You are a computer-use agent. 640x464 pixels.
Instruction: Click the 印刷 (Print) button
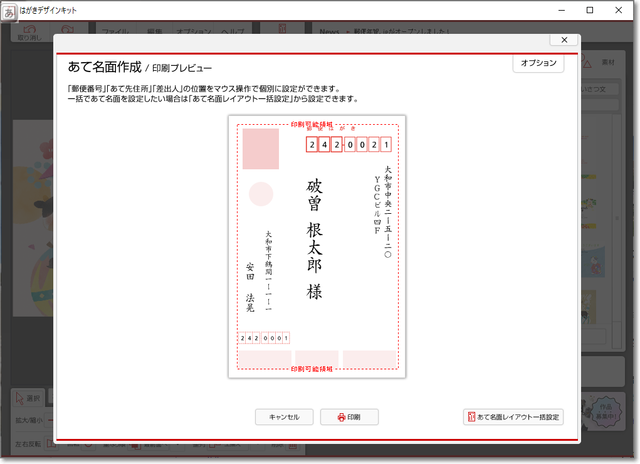[349, 416]
